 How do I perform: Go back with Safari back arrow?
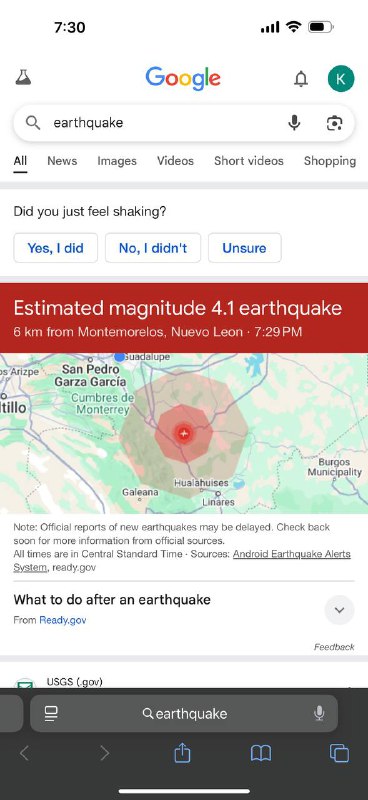pyautogui.click(x=24, y=753)
